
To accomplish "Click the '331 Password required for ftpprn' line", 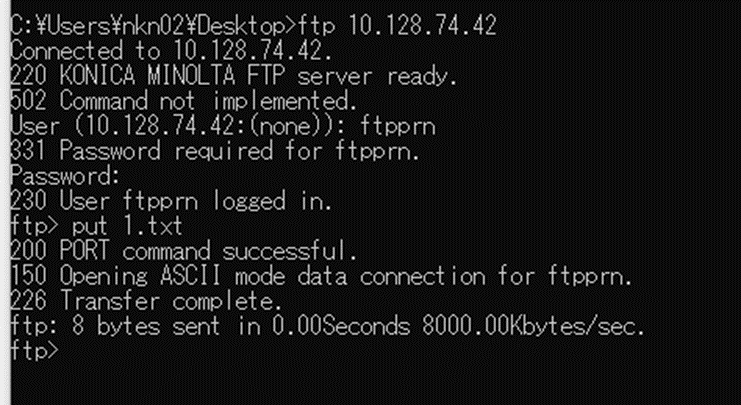I will coord(215,151).
